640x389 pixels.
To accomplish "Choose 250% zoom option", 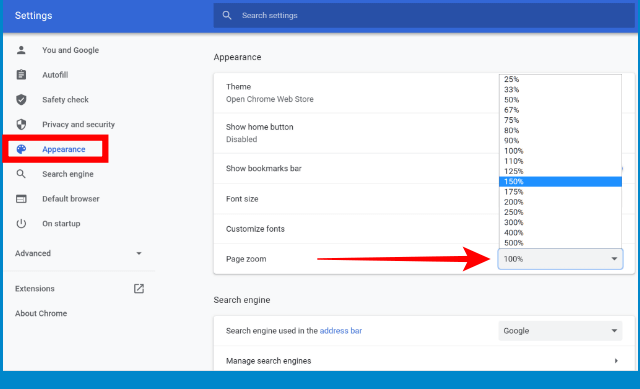I will [x=560, y=212].
